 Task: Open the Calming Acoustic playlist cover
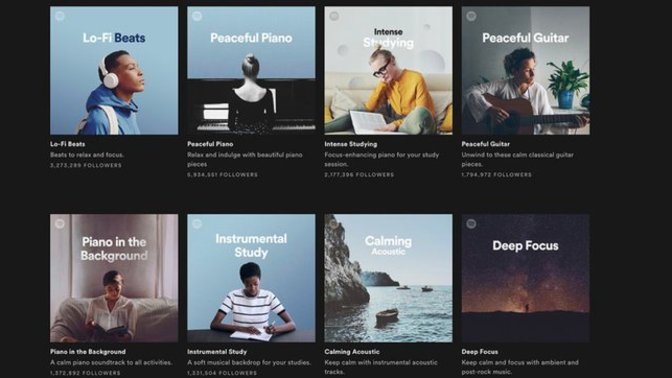388,278
